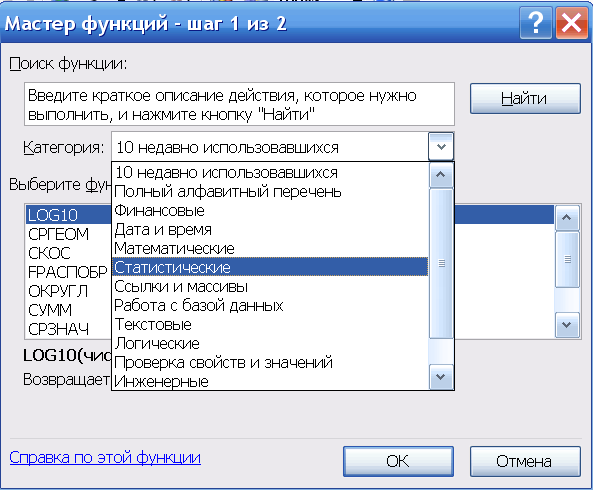This screenshot has width=593, height=490.
Task: Click the category dropdown list scrollbar thumb
Action: 441,263
